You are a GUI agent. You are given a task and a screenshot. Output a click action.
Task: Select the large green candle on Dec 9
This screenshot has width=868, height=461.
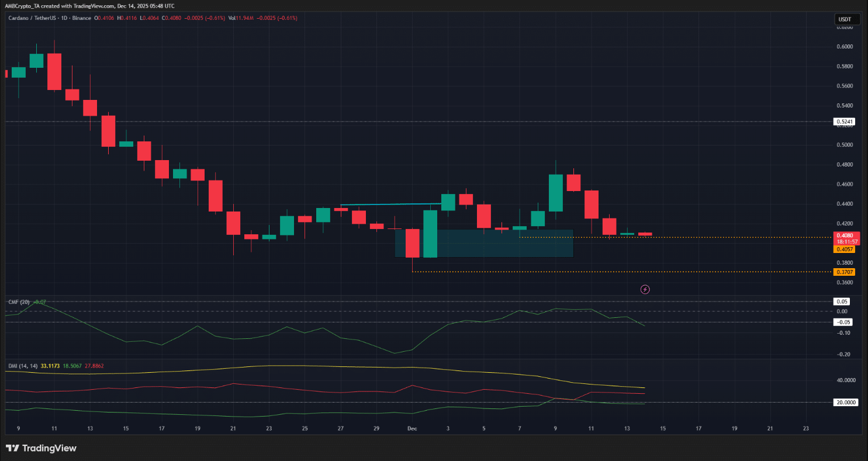555,193
